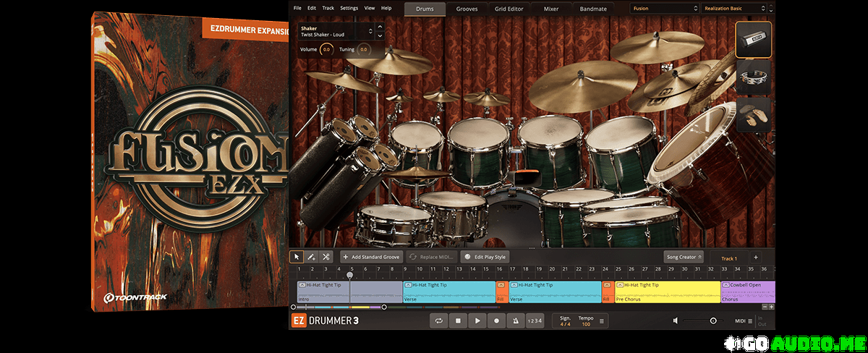Image resolution: width=868 pixels, height=353 pixels.
Task: Select the tambourine percussion thumbnail
Action: point(754,77)
